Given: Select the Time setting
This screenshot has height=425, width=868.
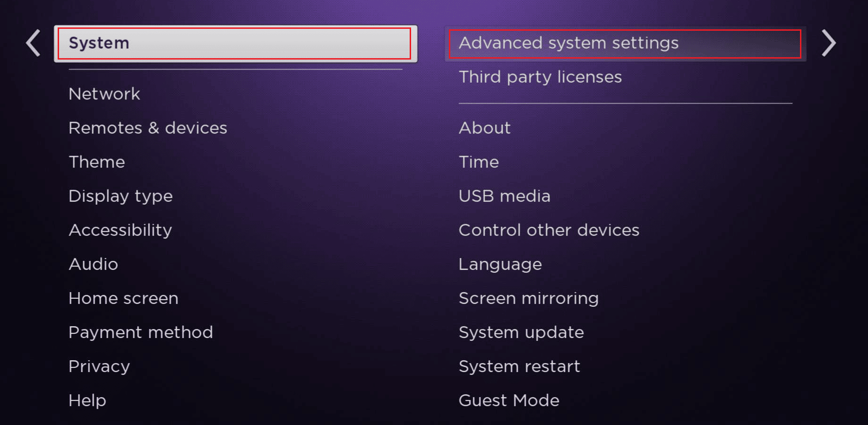Looking at the screenshot, I should (479, 162).
